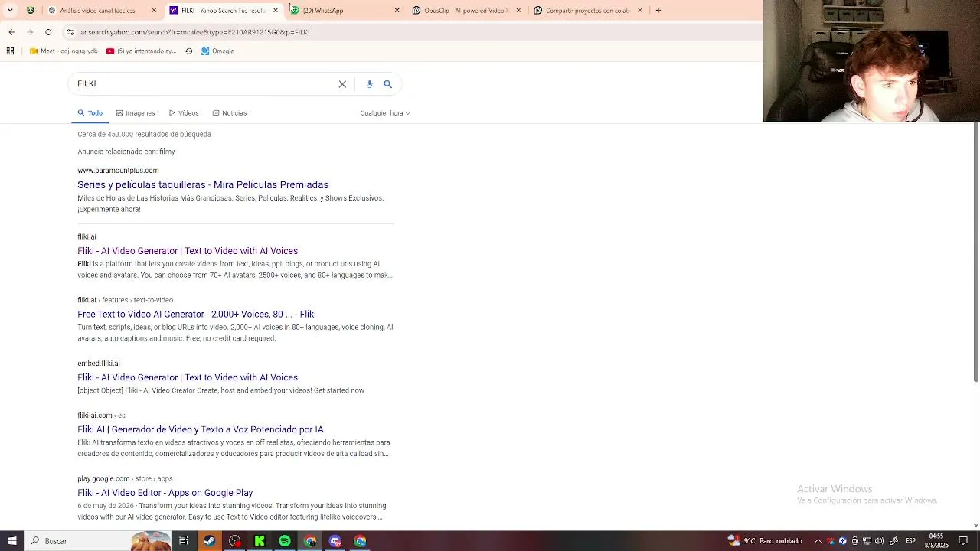The width and height of the screenshot is (980, 551).
Task: Open 'Fliki - AI Video Generator' fliki.ai result
Action: [x=188, y=251]
